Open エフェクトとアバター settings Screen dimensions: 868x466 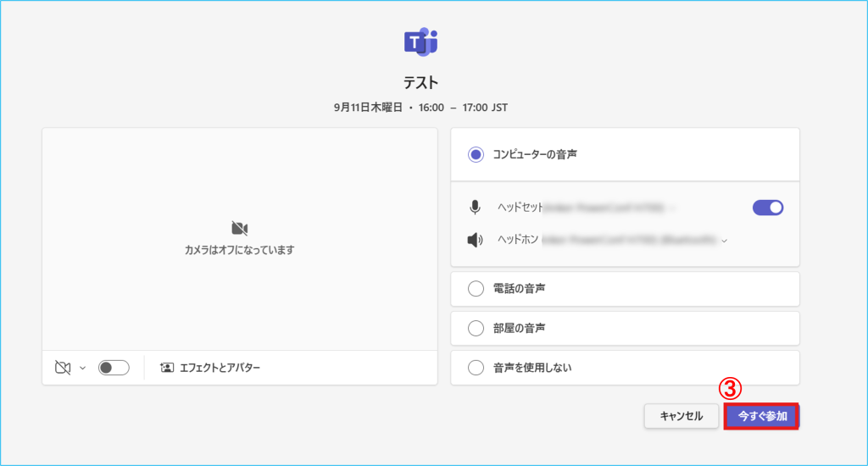click(x=210, y=368)
